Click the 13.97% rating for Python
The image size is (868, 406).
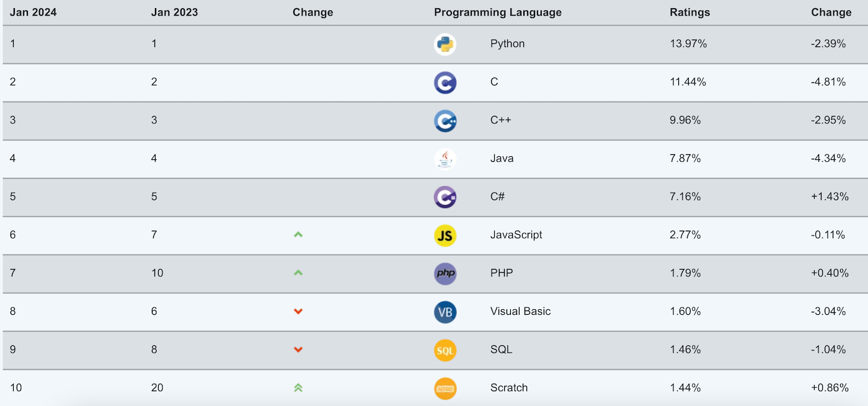(x=688, y=44)
